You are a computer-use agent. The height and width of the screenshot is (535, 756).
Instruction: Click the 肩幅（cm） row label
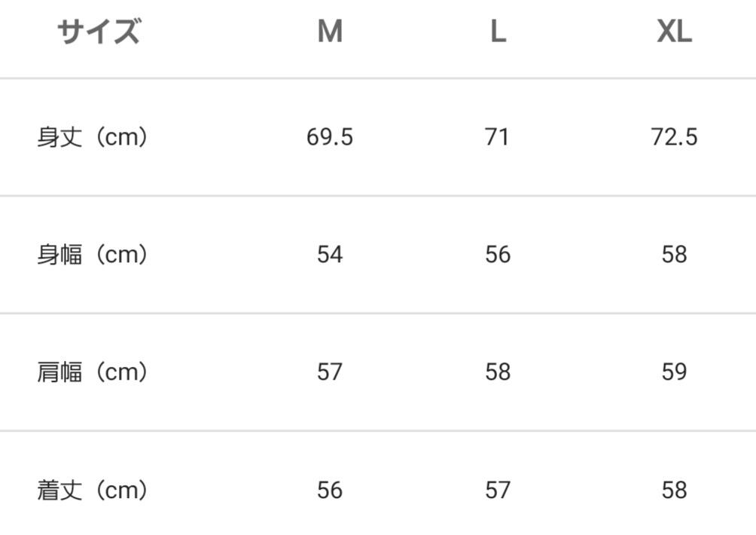click(x=92, y=372)
